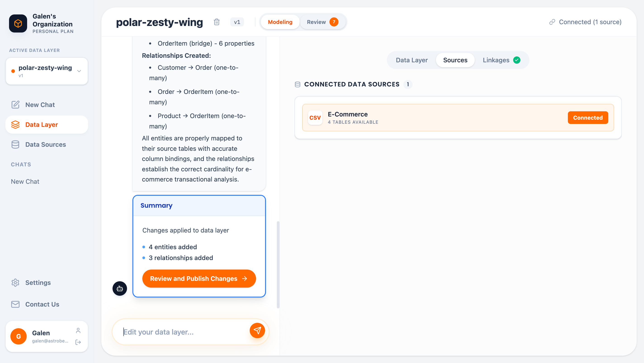Click the orange Connected button

[x=588, y=118]
